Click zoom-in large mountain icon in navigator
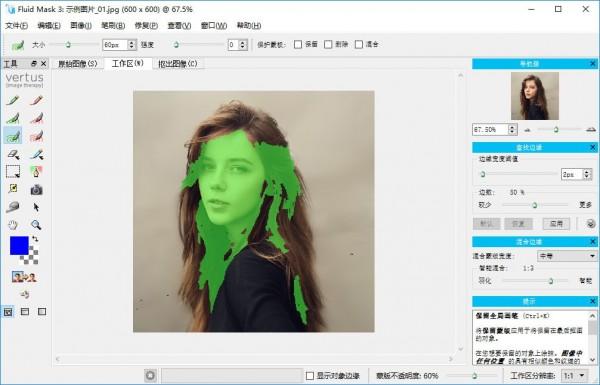600x385 pixels. click(x=591, y=130)
